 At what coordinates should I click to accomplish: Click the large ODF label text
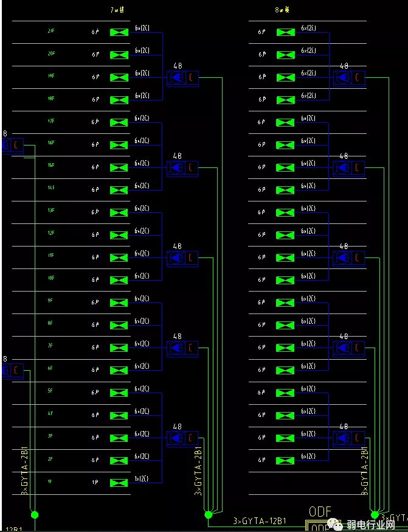321,512
